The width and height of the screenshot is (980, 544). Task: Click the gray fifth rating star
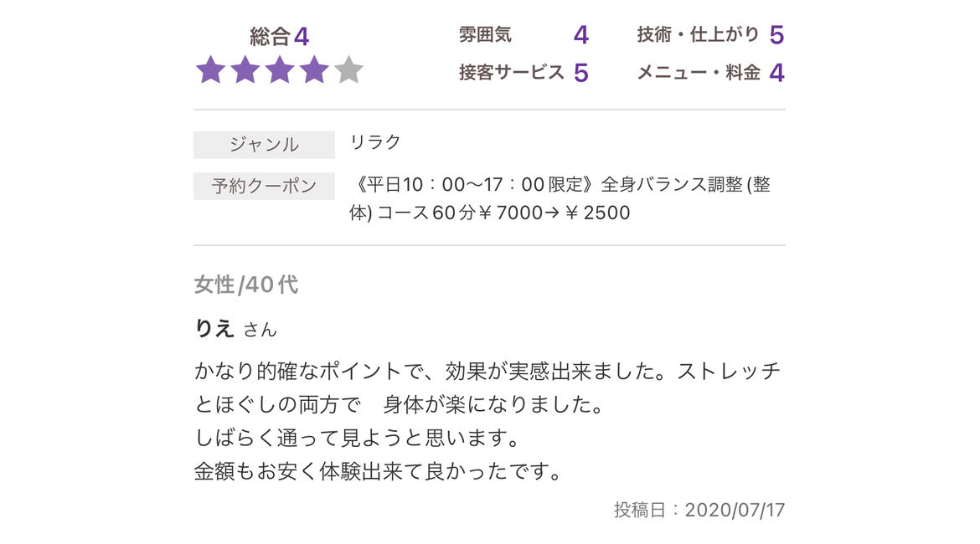pos(348,70)
